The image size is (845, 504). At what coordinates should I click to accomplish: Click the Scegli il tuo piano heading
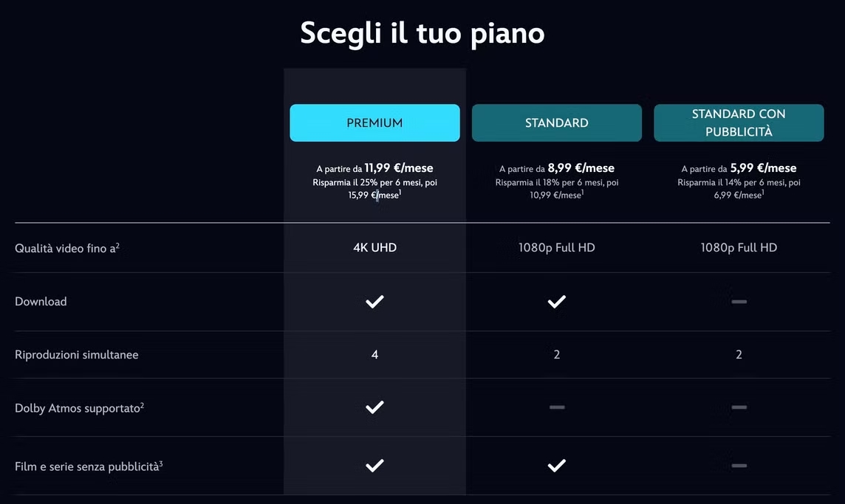pyautogui.click(x=422, y=33)
